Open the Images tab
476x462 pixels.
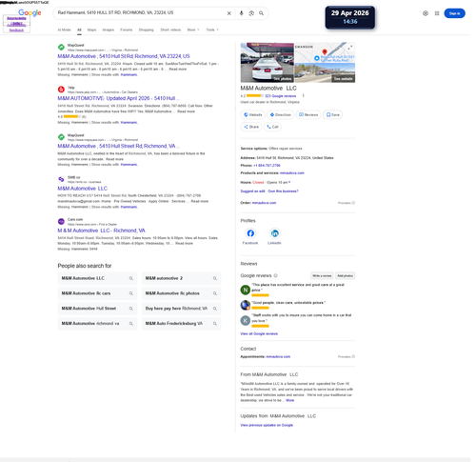tap(109, 30)
